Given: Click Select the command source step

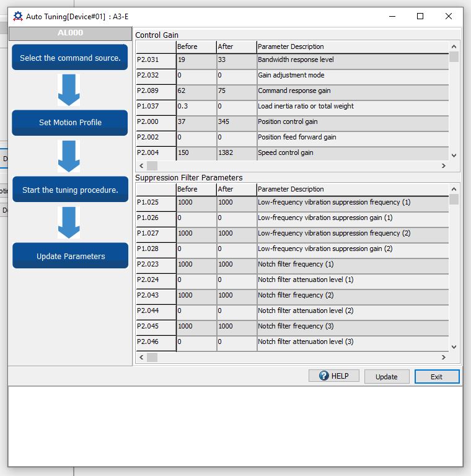Looking at the screenshot, I should point(70,58).
